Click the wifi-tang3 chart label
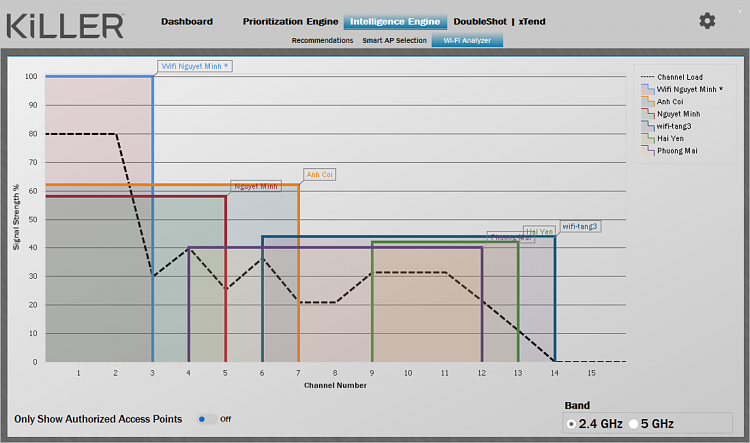The height and width of the screenshot is (443, 750). click(x=580, y=226)
